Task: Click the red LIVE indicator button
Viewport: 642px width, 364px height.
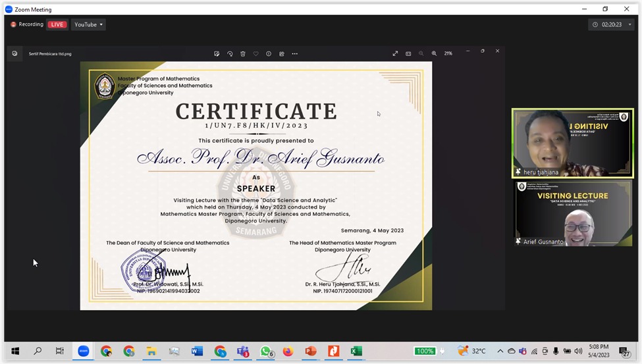Action: (x=57, y=24)
